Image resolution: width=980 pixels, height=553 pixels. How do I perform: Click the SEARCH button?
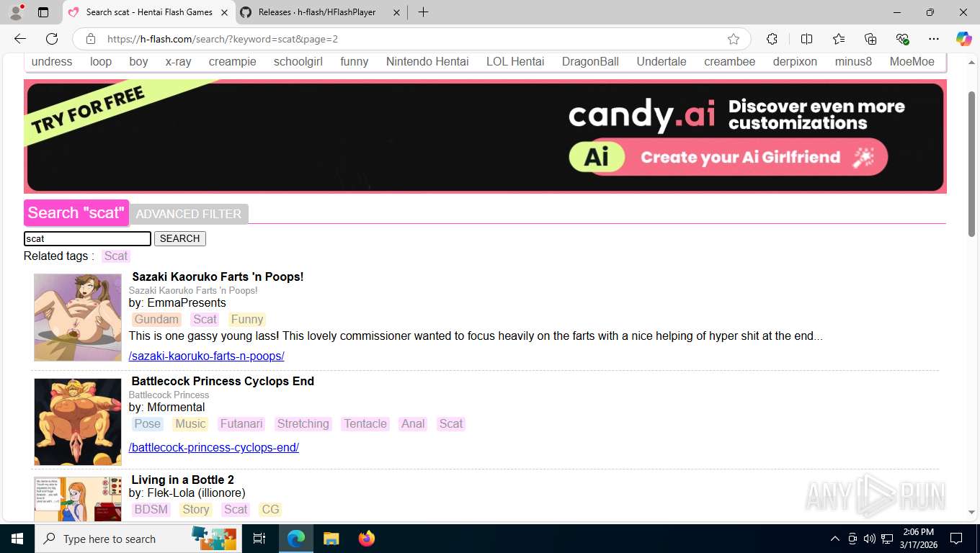pyautogui.click(x=180, y=238)
